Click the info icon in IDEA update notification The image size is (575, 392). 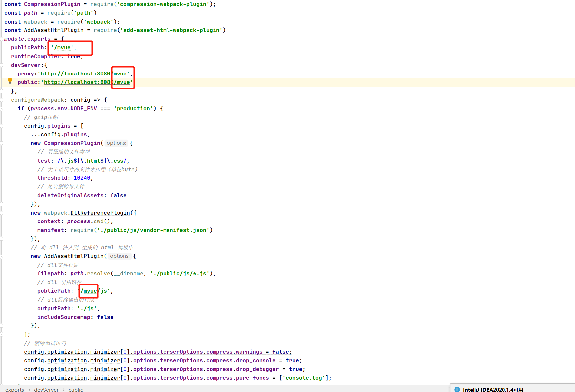coord(457,389)
